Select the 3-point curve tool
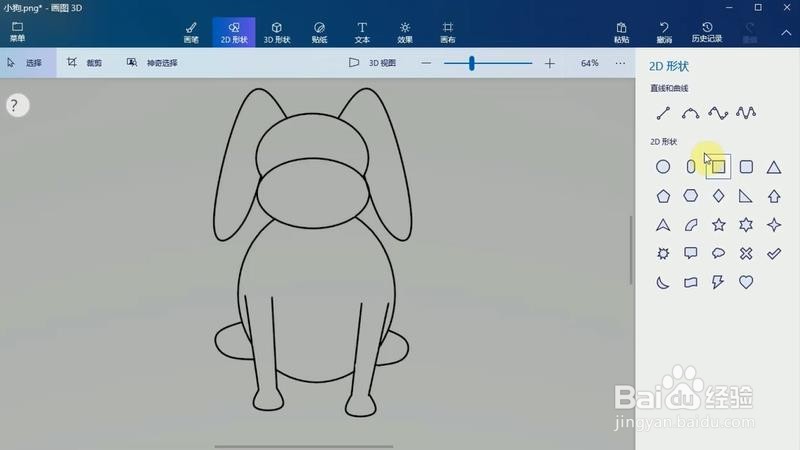This screenshot has width=800, height=450. click(x=718, y=113)
